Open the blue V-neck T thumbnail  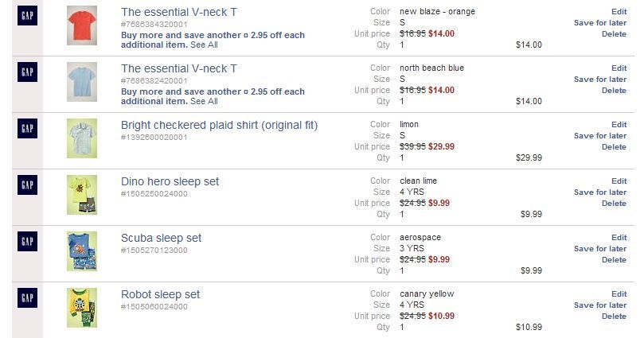click(82, 83)
